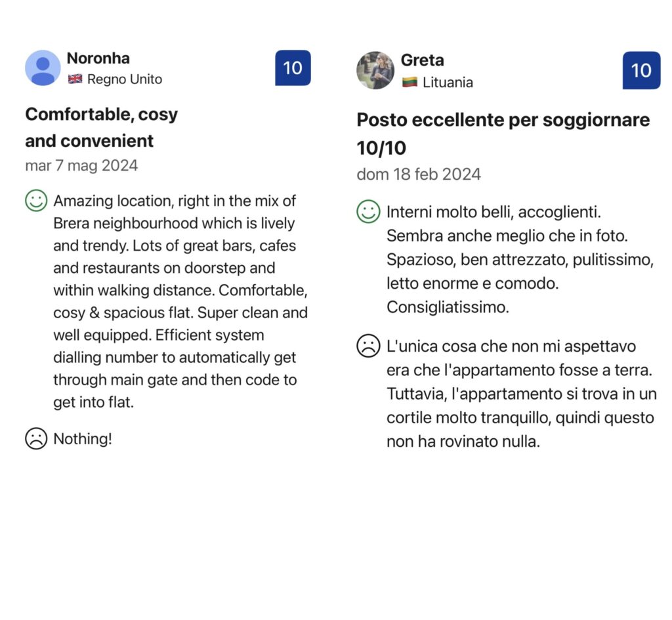Open the reviewer name Greta

(422, 60)
